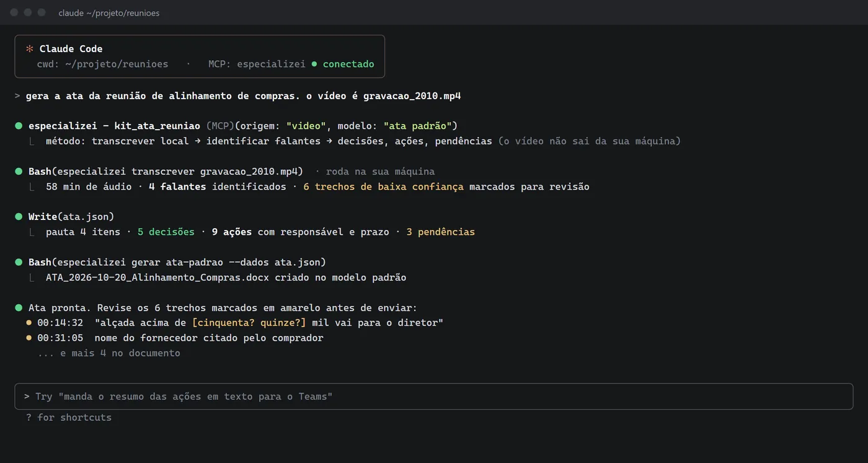This screenshot has width=868, height=463.
Task: Click the window title 'claude ~/projeto/reunioes'
Action: [x=109, y=13]
